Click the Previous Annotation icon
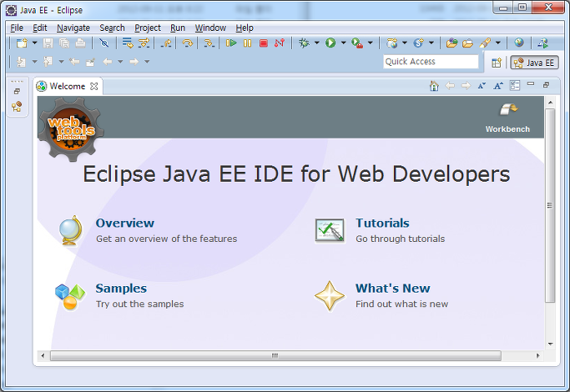 48,62
